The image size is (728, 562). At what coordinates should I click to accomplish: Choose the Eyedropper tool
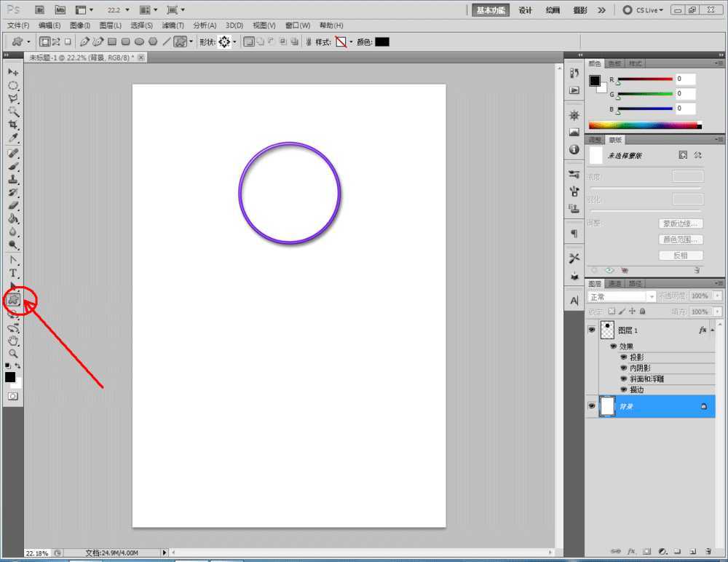(13, 138)
